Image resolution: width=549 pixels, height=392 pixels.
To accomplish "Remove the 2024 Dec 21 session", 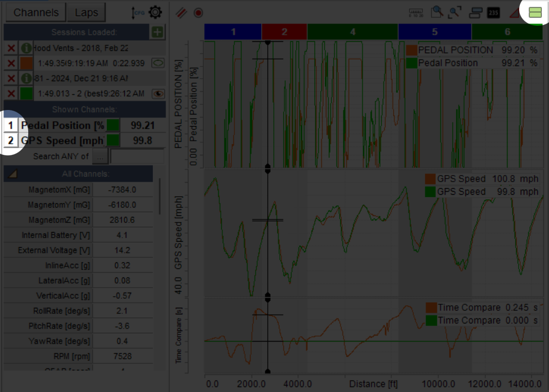I will pyautogui.click(x=11, y=78).
